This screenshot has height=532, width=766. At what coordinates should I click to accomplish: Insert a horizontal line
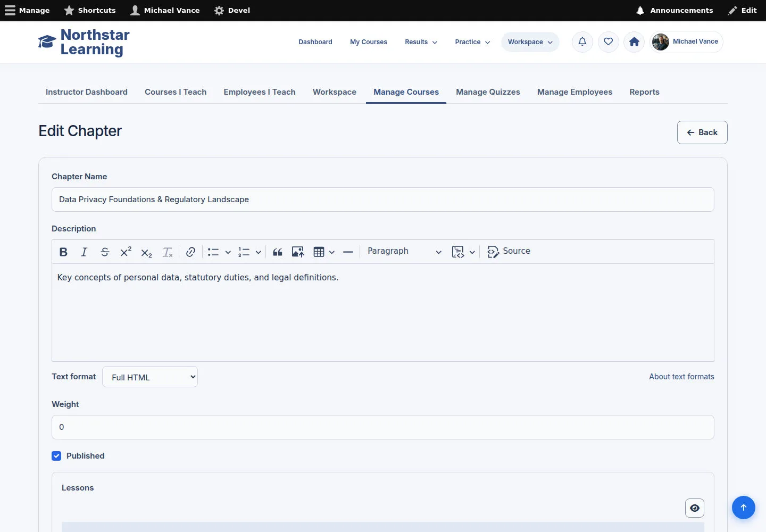[x=348, y=252]
